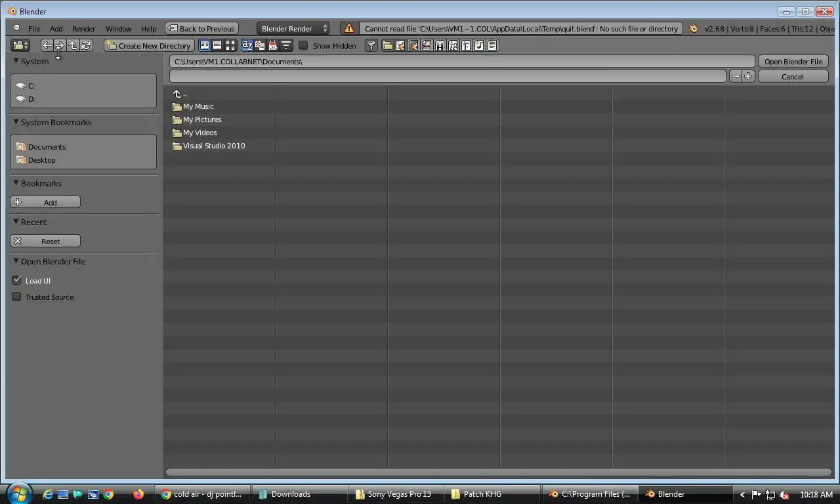Image resolution: width=840 pixels, height=504 pixels.
Task: Click Create New Directory
Action: [x=149, y=45]
